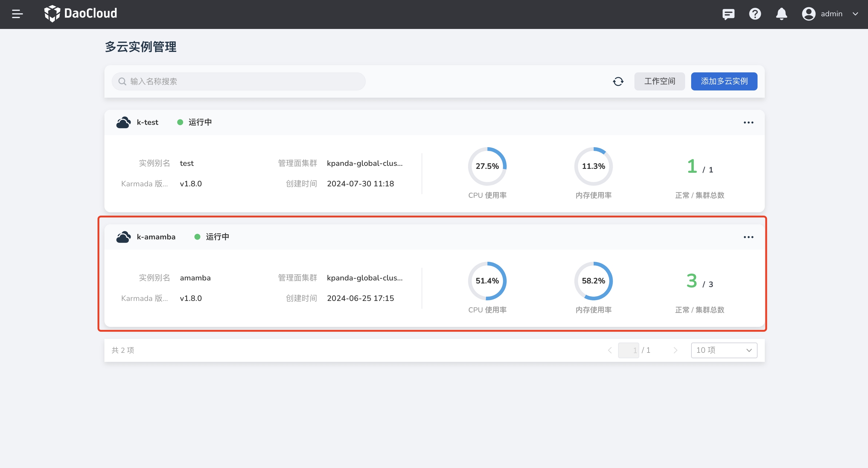Expand the admin account dropdown
The width and height of the screenshot is (868, 468).
830,14
